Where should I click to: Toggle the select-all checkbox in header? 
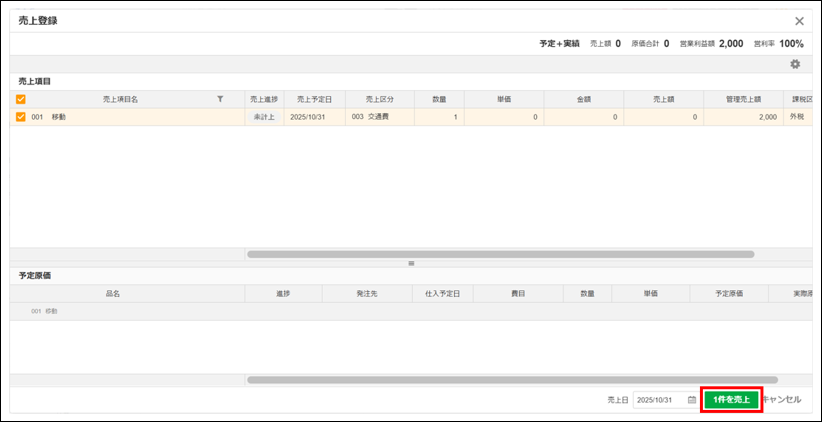[21, 99]
